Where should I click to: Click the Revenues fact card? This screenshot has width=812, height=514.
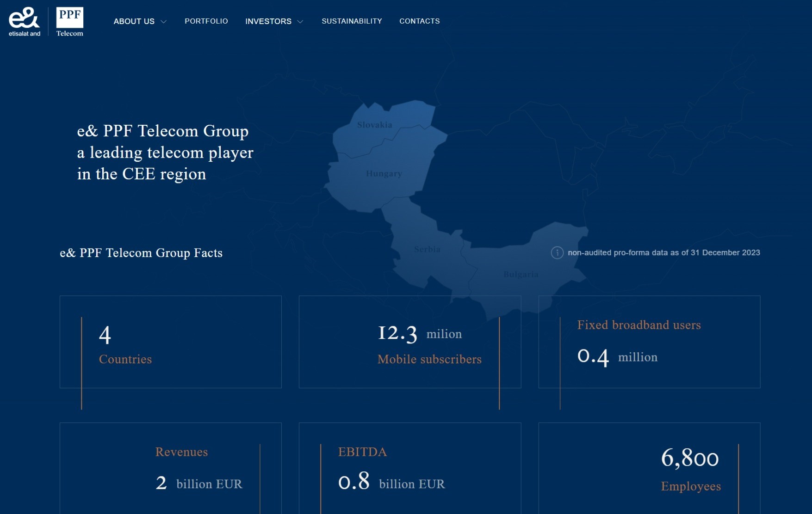coord(170,468)
